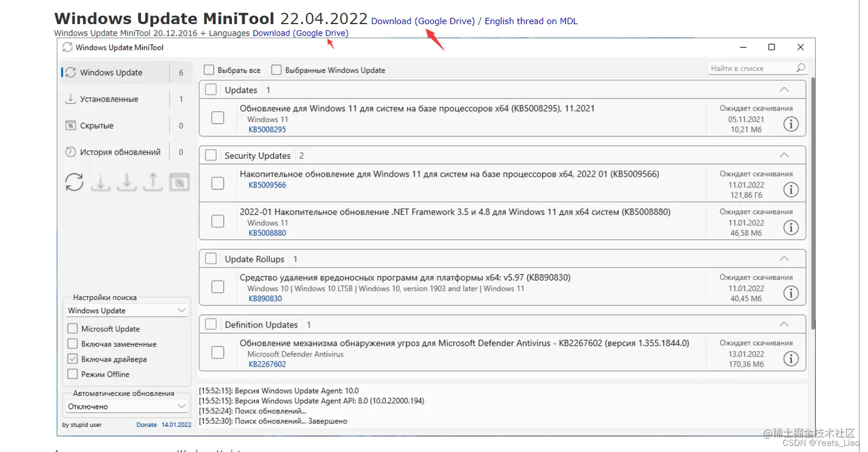Click the upload arrow uninstall updates icon
The height and width of the screenshot is (452, 868).
coord(152,182)
